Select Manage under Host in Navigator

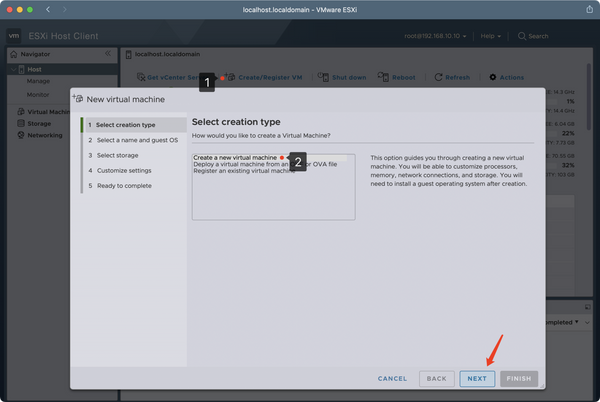(38, 81)
